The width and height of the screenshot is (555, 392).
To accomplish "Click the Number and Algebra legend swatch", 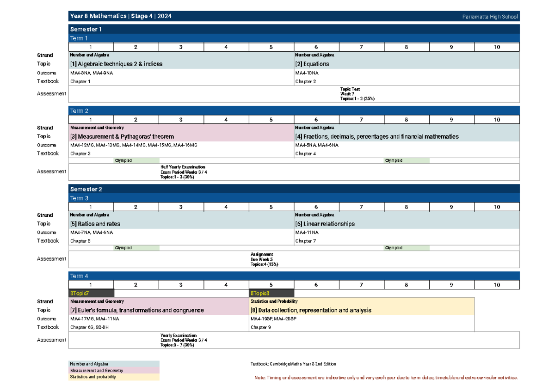I will [x=114, y=364].
